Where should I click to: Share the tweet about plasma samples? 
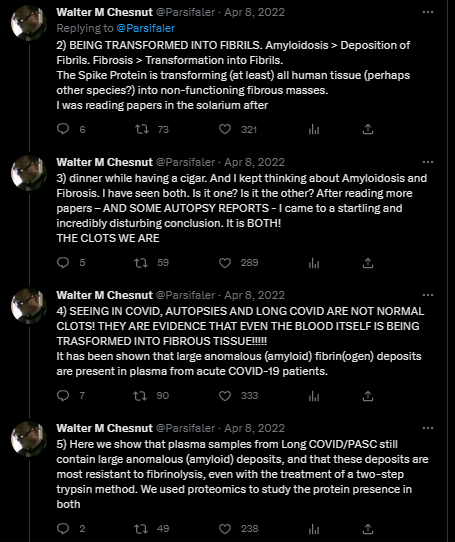(x=368, y=529)
